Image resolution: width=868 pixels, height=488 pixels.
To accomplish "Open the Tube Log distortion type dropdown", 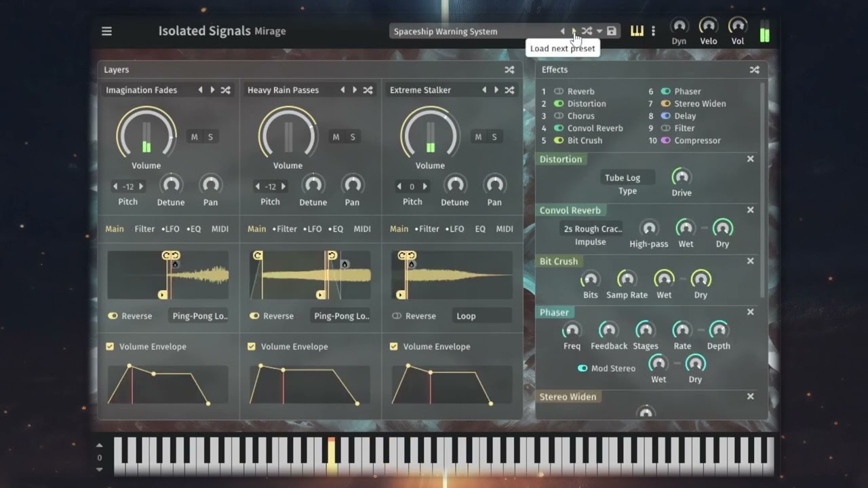I will (x=627, y=178).
